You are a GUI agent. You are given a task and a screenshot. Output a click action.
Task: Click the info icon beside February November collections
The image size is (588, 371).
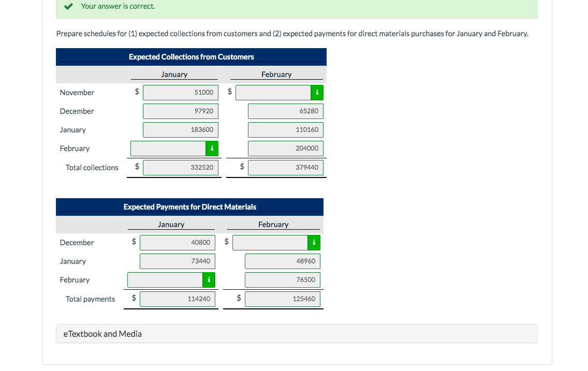pos(317,92)
